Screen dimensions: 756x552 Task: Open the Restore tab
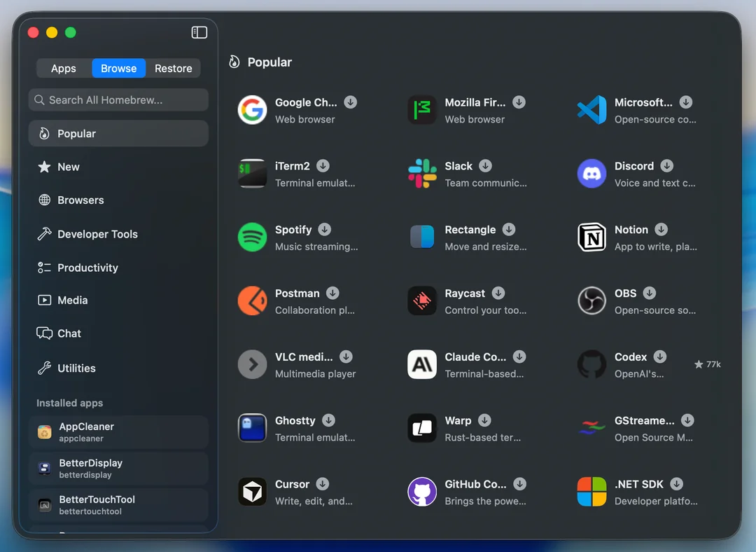[x=173, y=69]
